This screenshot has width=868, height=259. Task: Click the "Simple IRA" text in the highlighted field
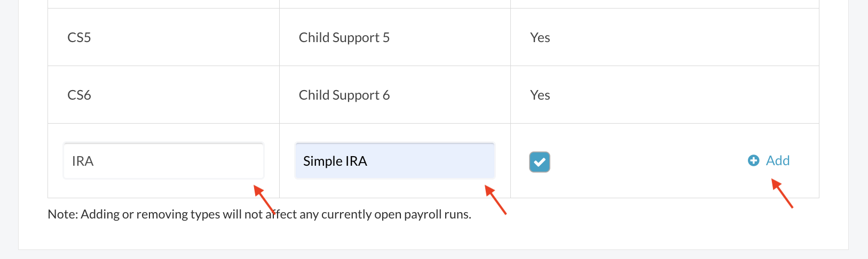[x=335, y=161]
